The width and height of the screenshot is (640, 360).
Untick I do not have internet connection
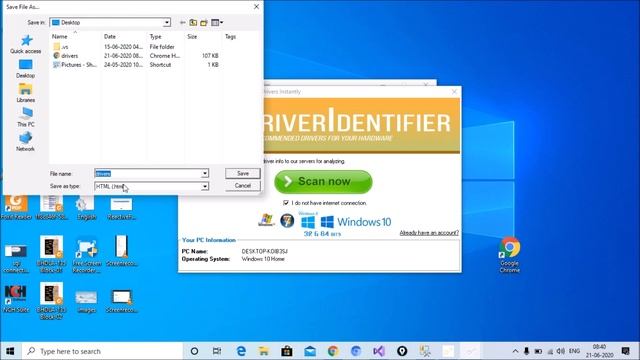click(x=286, y=203)
